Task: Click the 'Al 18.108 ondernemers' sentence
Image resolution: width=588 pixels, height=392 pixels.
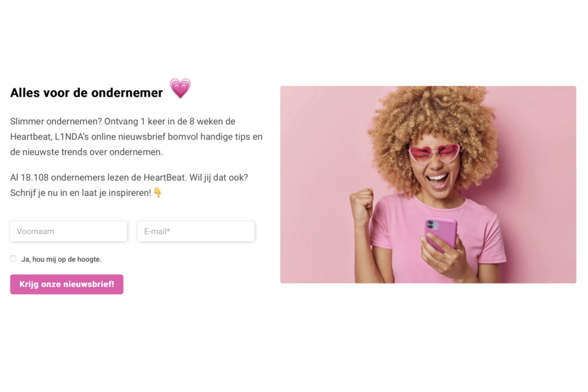Action: point(129,178)
